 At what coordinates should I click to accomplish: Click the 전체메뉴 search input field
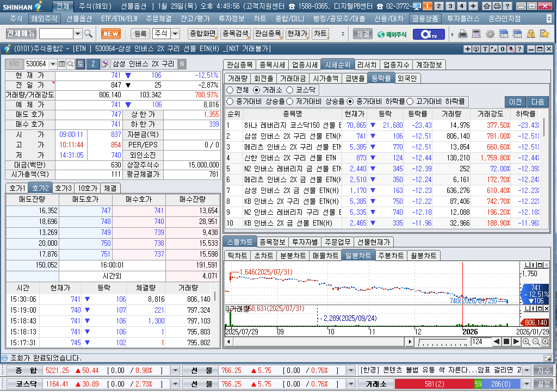coord(56,34)
